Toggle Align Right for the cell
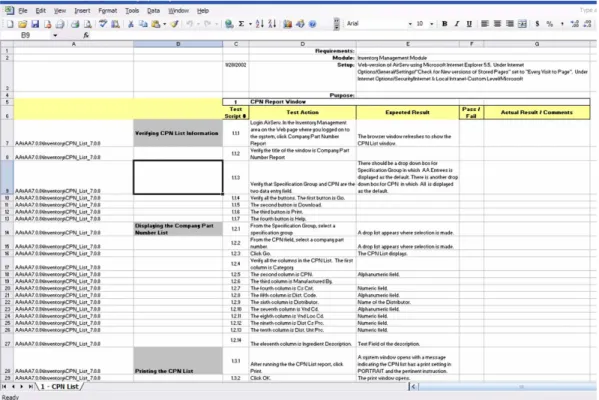The height and width of the screenshot is (400, 599). click(x=510, y=24)
